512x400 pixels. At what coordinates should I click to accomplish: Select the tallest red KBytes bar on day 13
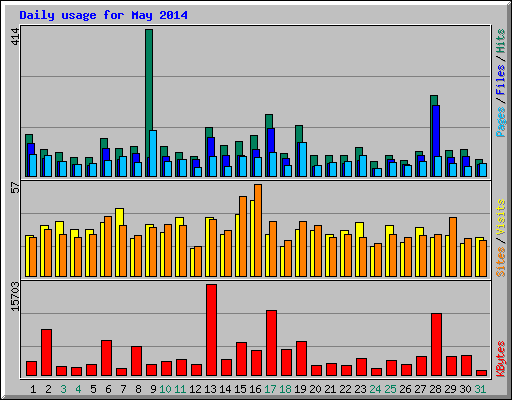click(x=211, y=330)
